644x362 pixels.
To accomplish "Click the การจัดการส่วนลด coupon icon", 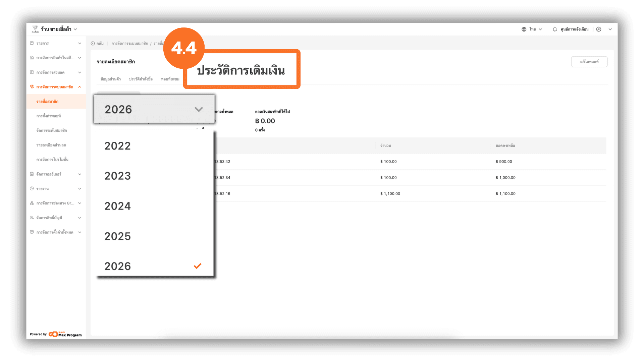I will [x=32, y=72].
